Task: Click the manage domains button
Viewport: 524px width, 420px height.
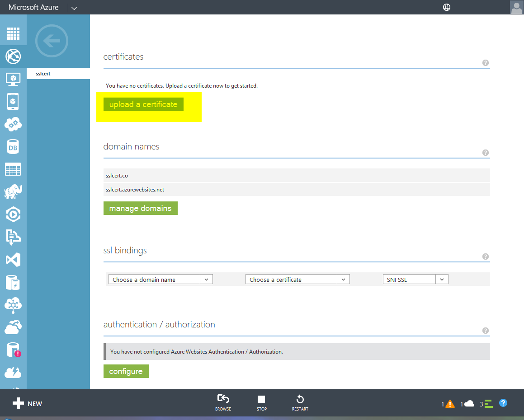Action: [x=140, y=208]
